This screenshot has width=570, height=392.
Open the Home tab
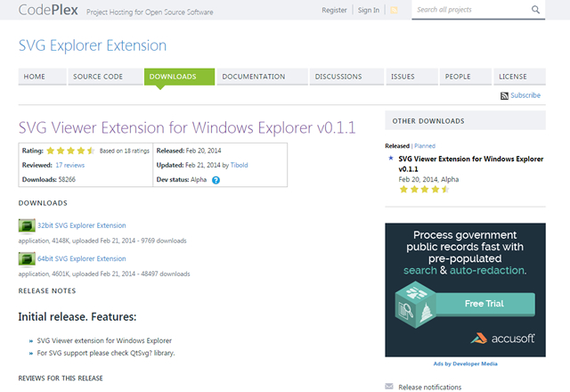click(x=42, y=77)
